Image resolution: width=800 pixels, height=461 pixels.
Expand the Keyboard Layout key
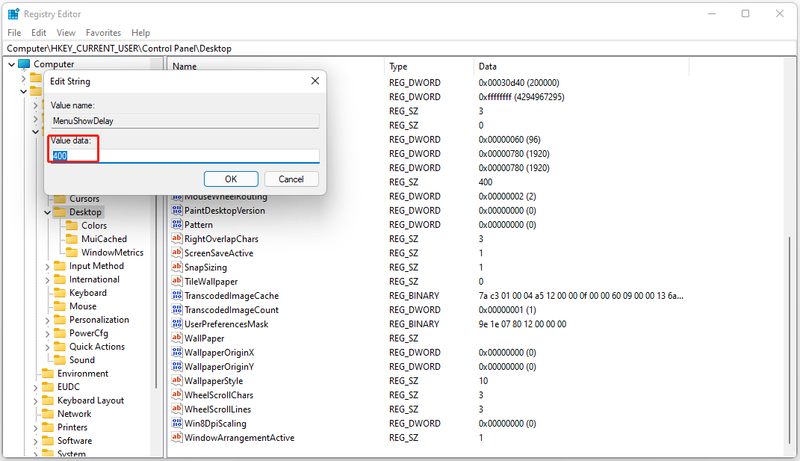click(35, 401)
